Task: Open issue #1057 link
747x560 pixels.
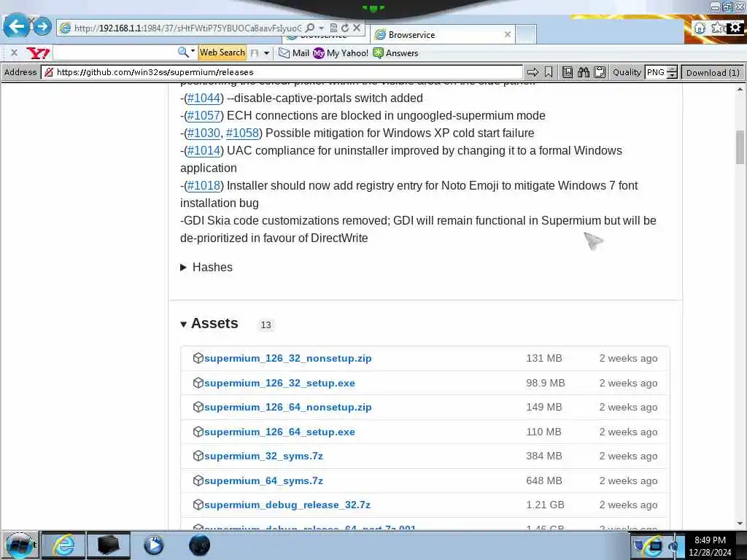Action: (204, 116)
